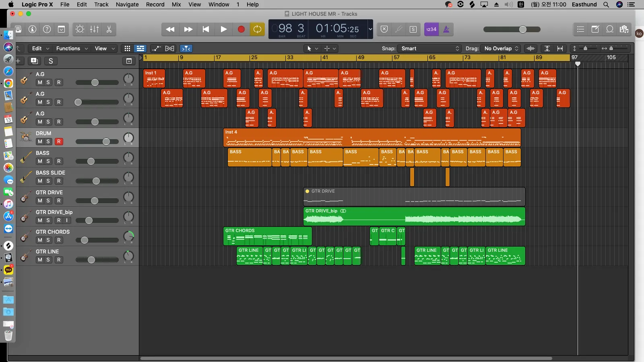The width and height of the screenshot is (644, 362).
Task: Open the Snap Smart dropdown
Action: [429, 48]
